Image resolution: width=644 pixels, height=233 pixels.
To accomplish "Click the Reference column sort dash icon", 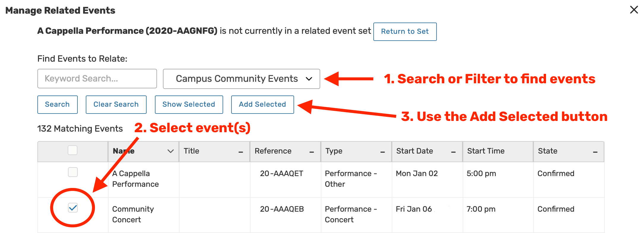I will coord(312,152).
